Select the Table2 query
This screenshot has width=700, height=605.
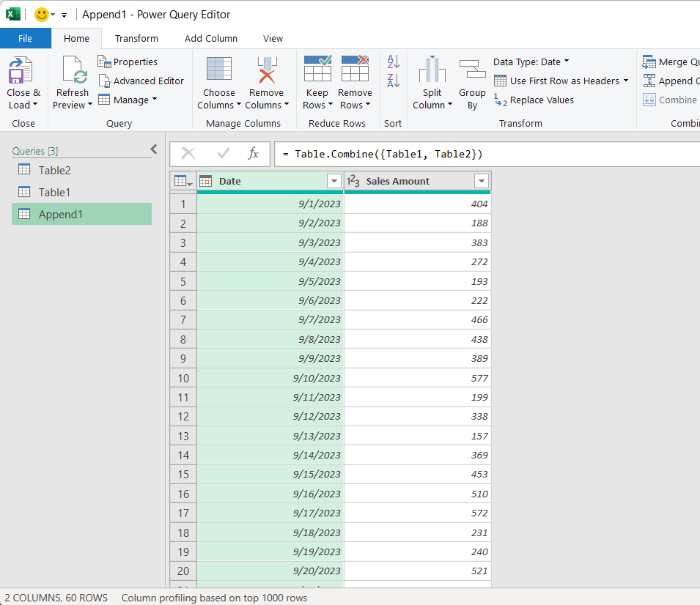55,171
